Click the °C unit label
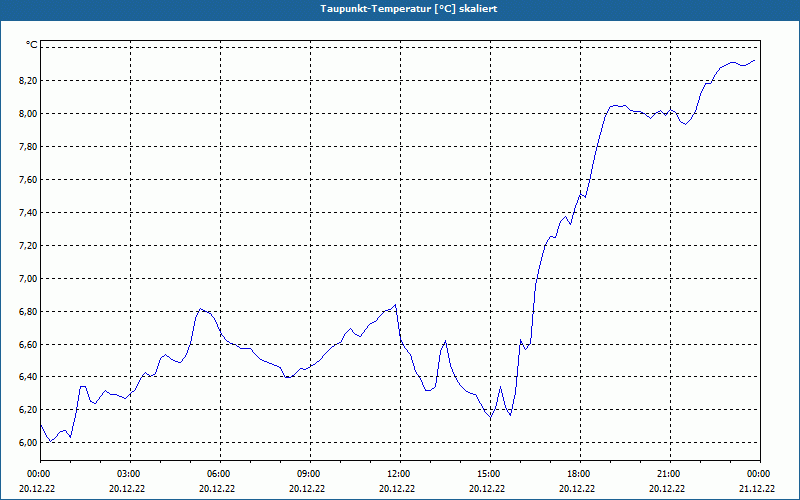800x500 pixels. (x=32, y=45)
